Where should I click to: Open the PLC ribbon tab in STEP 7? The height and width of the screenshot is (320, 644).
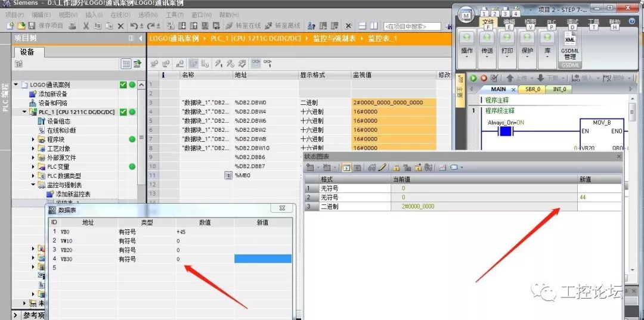coord(551,23)
